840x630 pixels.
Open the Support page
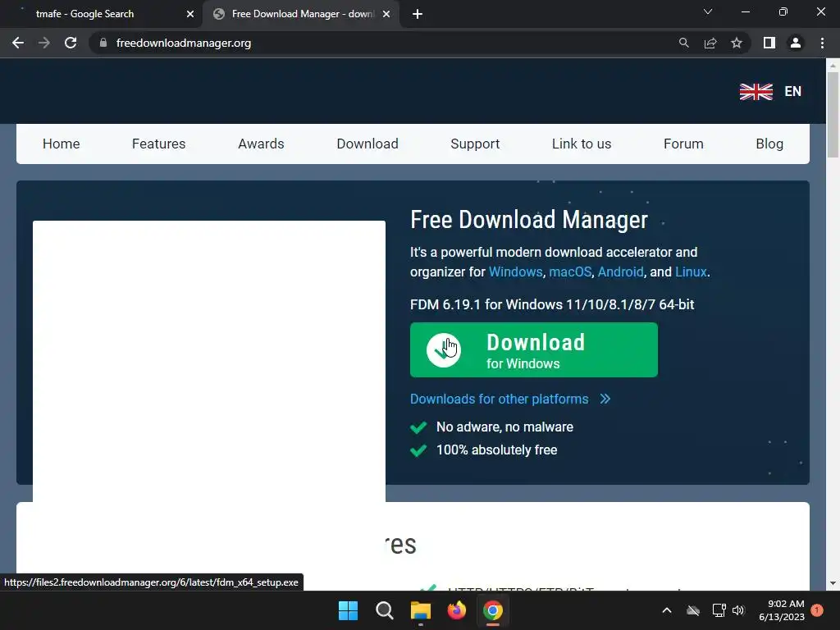[x=475, y=144]
